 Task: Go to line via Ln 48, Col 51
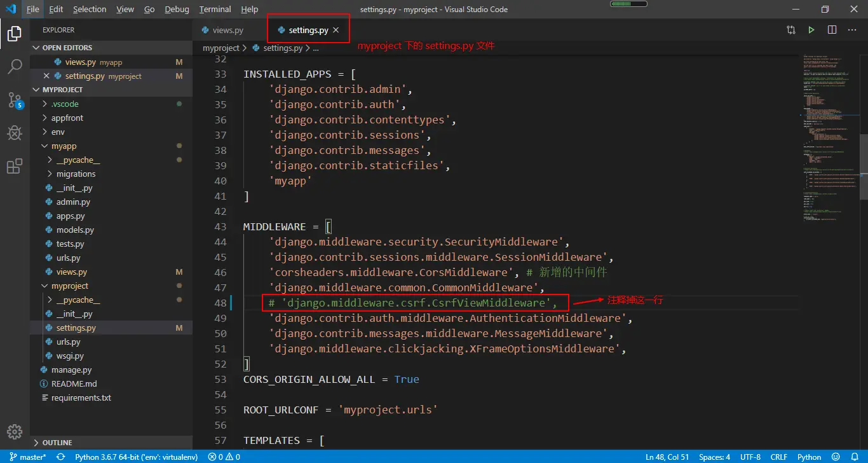(667, 457)
